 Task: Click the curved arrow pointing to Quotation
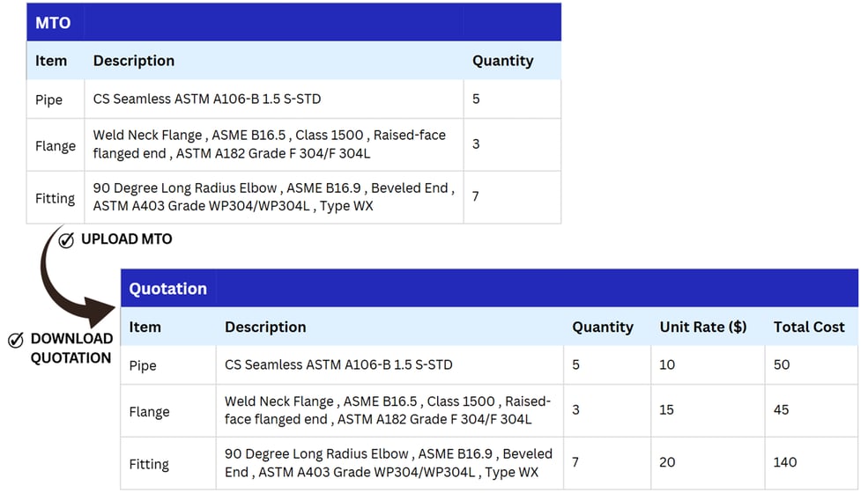[74, 276]
